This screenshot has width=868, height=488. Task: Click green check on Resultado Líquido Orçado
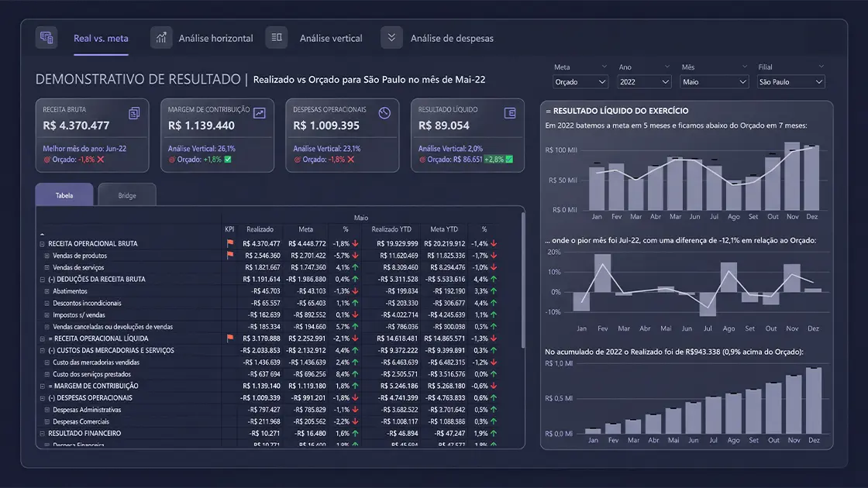point(509,160)
